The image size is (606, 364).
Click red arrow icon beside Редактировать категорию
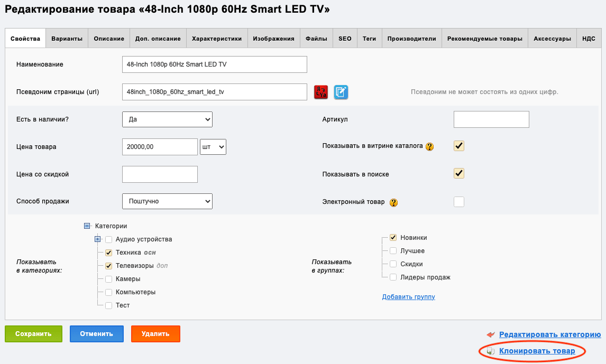pyautogui.click(x=491, y=334)
